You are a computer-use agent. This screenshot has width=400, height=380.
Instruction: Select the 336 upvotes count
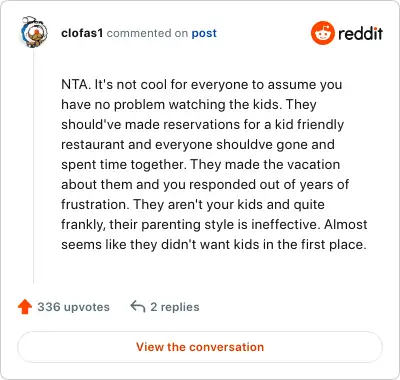click(x=73, y=307)
